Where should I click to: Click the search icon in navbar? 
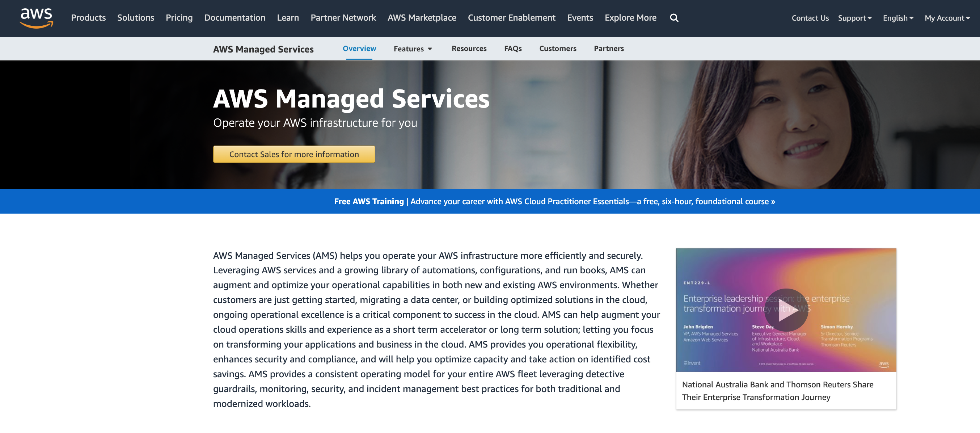point(674,17)
